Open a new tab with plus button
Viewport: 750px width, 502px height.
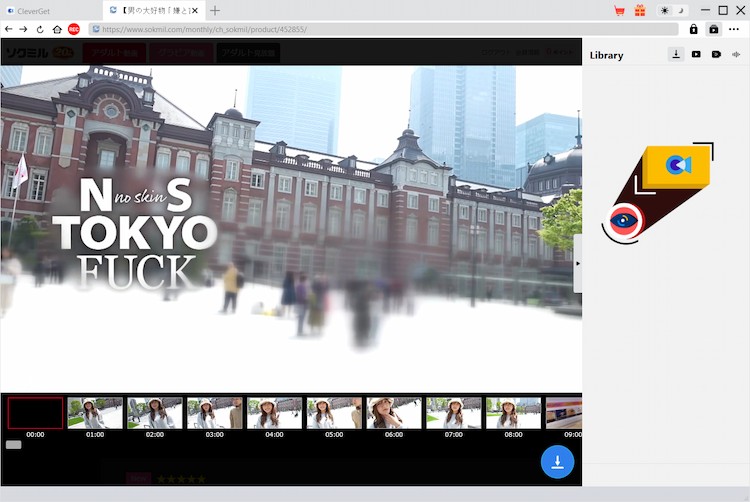point(215,10)
